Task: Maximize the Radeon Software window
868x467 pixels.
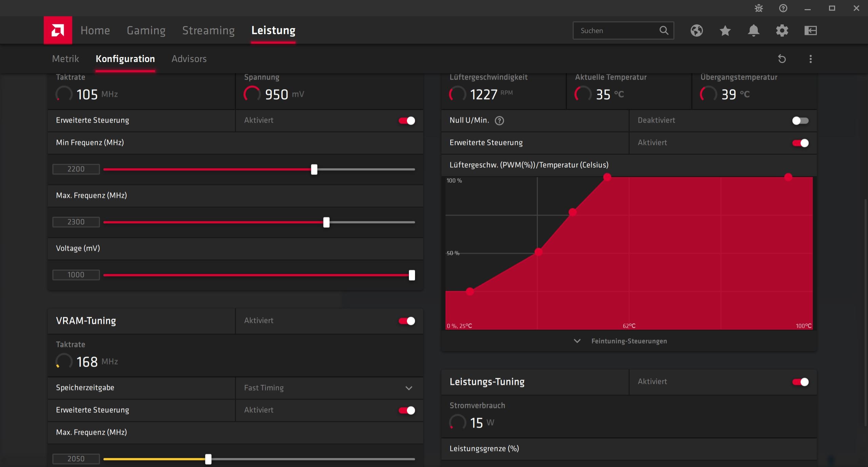Action: tap(832, 8)
